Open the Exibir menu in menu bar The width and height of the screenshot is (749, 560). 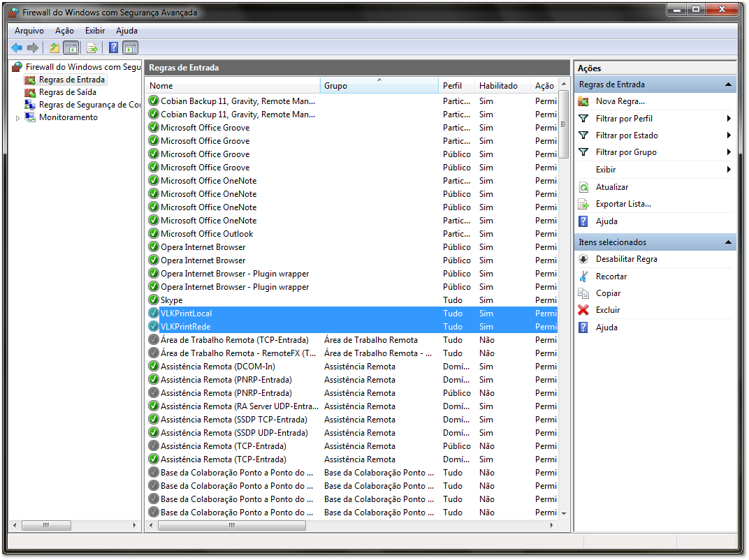point(95,31)
